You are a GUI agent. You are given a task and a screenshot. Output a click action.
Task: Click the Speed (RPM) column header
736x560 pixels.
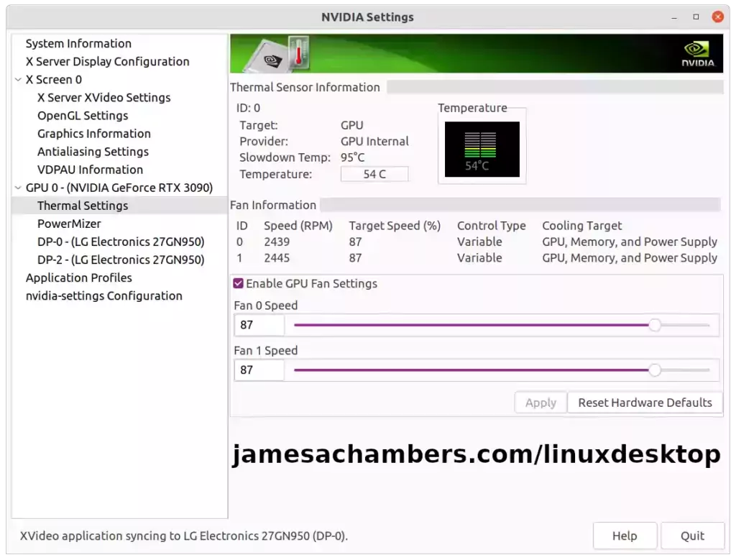[x=298, y=226]
